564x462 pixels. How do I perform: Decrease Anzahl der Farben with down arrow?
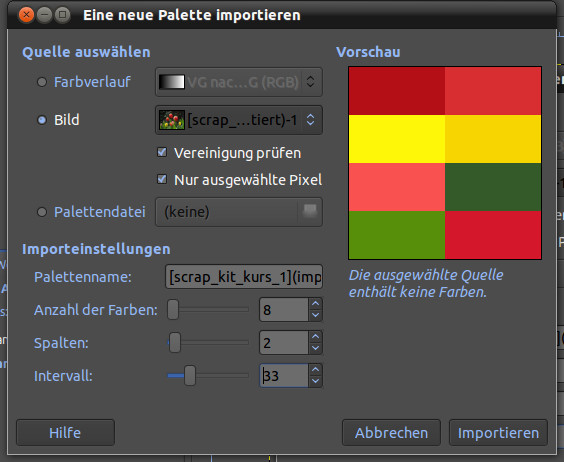pyautogui.click(x=315, y=315)
